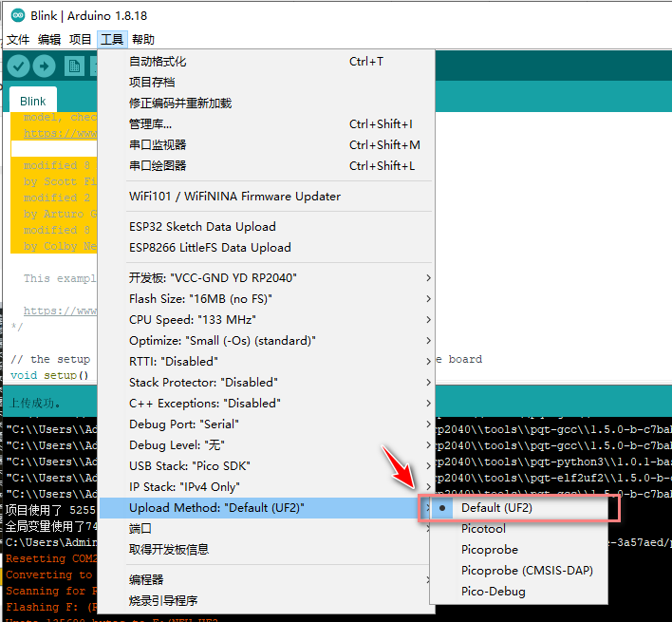
Task: Expand the USB Stack "Pico SDK" submenu
Action: pos(267,466)
